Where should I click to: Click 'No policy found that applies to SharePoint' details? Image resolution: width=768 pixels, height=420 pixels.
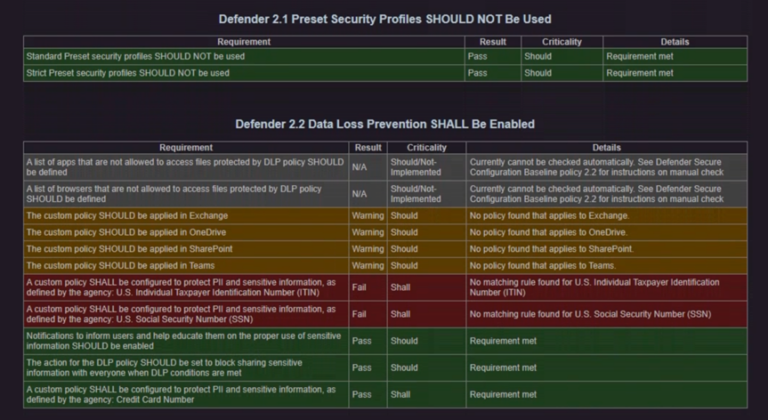click(x=549, y=249)
